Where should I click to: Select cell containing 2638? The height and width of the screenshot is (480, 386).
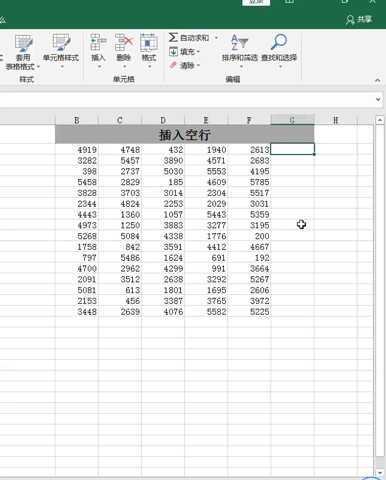point(163,279)
